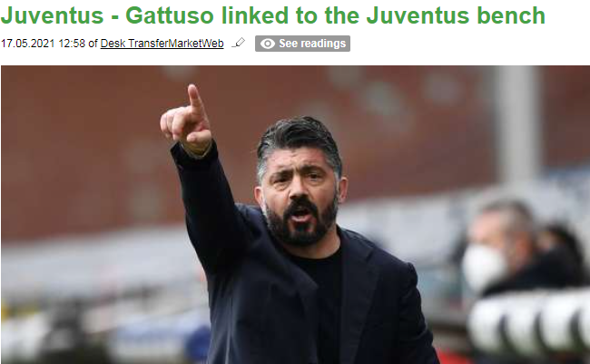
Task: Open the See readings button
Action: [x=302, y=44]
